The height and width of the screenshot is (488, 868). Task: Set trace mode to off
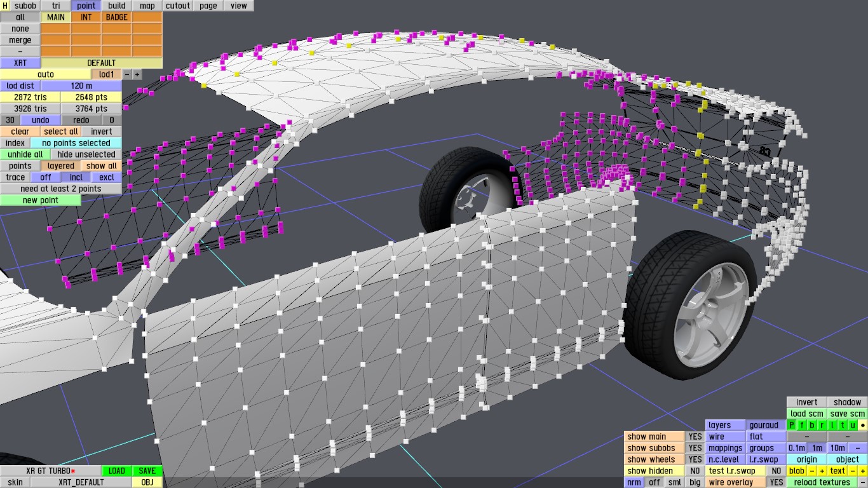coord(46,177)
